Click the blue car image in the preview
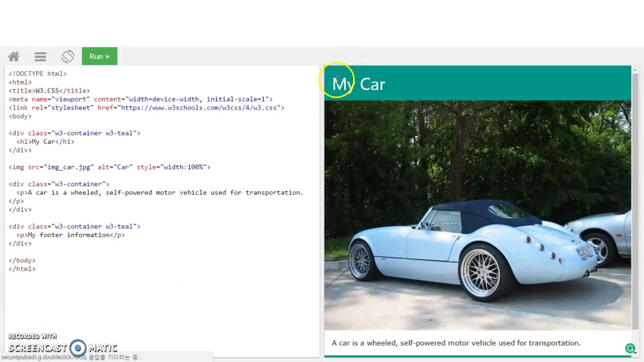 pyautogui.click(x=477, y=215)
